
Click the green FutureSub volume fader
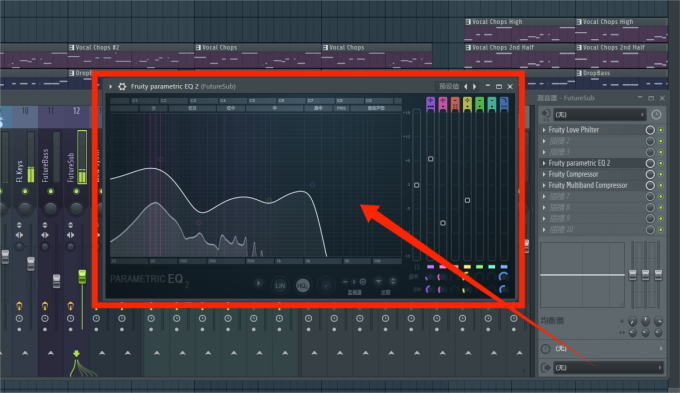pos(82,277)
